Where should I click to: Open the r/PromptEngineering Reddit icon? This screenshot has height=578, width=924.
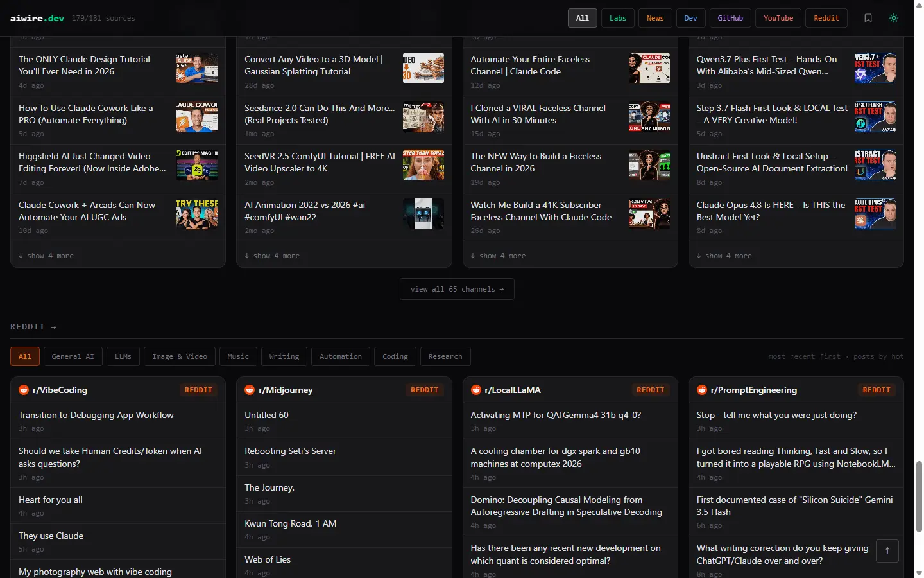tap(702, 390)
